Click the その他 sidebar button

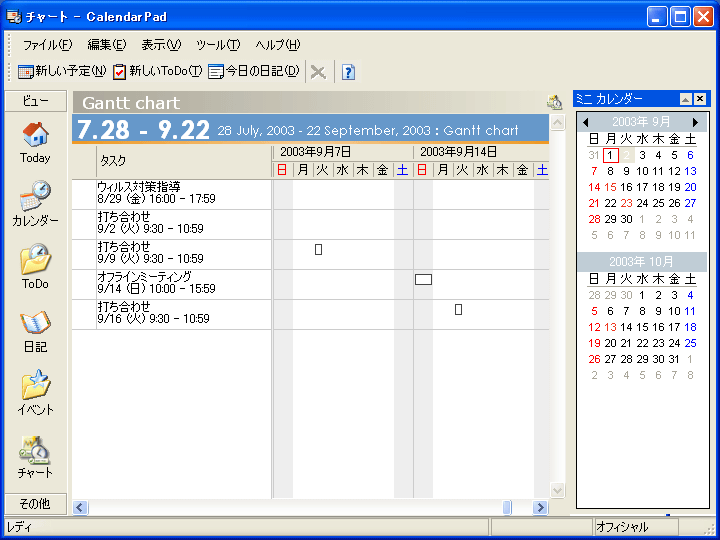pyautogui.click(x=36, y=504)
